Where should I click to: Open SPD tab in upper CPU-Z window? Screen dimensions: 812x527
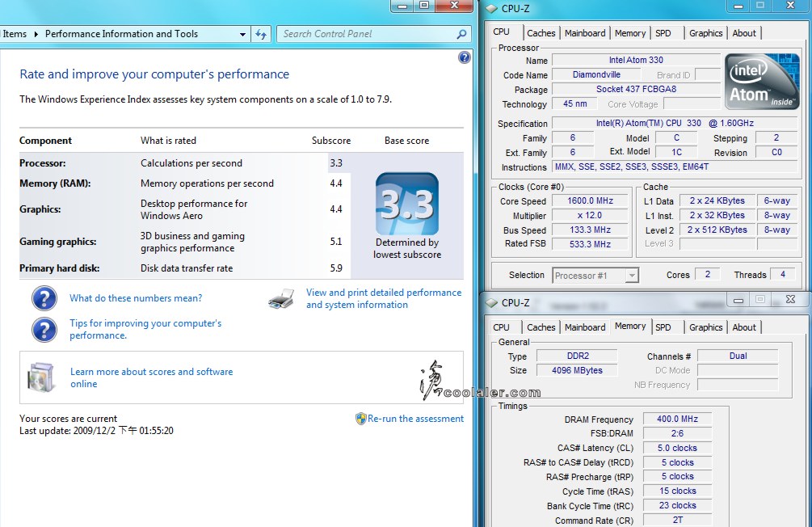coord(663,33)
